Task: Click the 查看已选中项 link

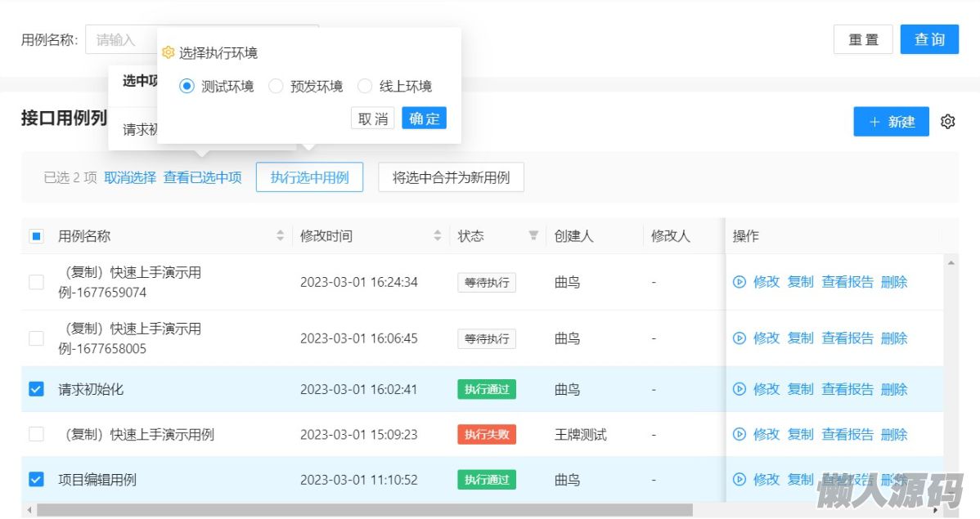Action: [202, 177]
